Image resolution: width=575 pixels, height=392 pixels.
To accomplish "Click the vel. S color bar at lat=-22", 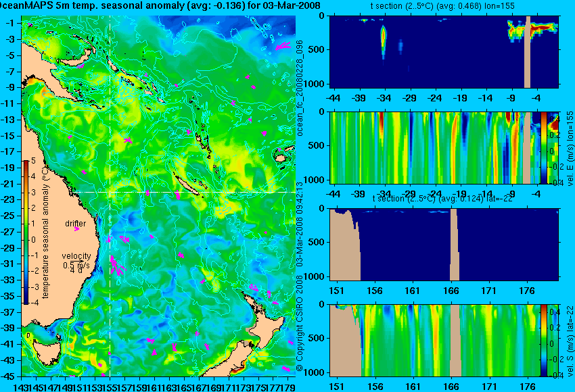I will 543,341.
